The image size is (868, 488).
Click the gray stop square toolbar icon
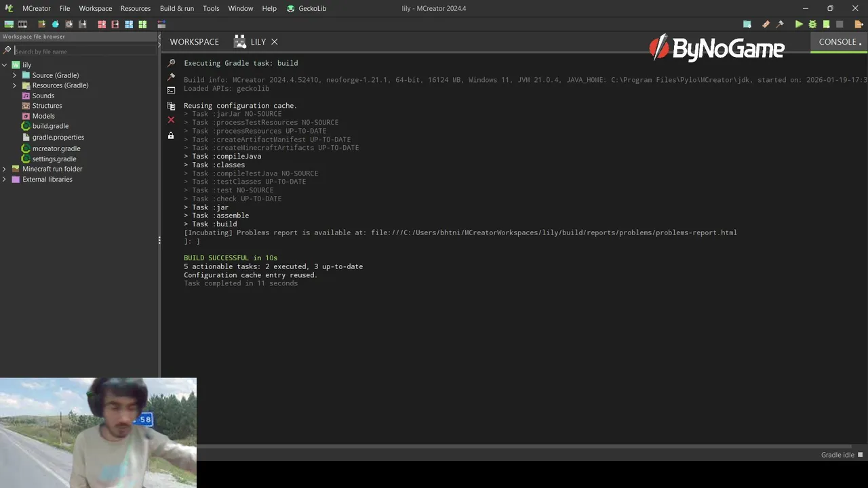(x=840, y=24)
